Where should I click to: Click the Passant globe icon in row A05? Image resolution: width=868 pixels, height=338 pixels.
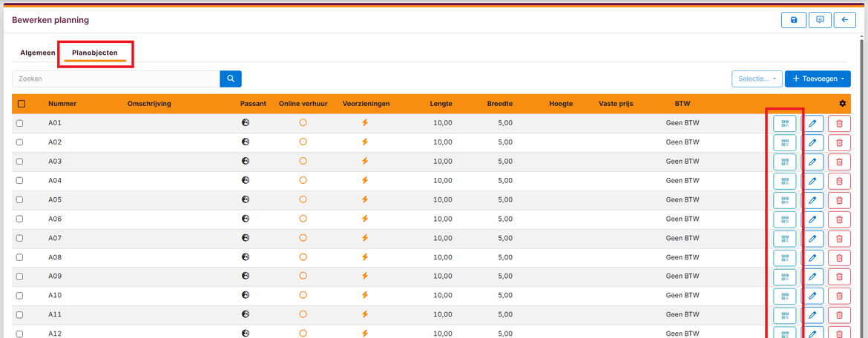tap(246, 199)
